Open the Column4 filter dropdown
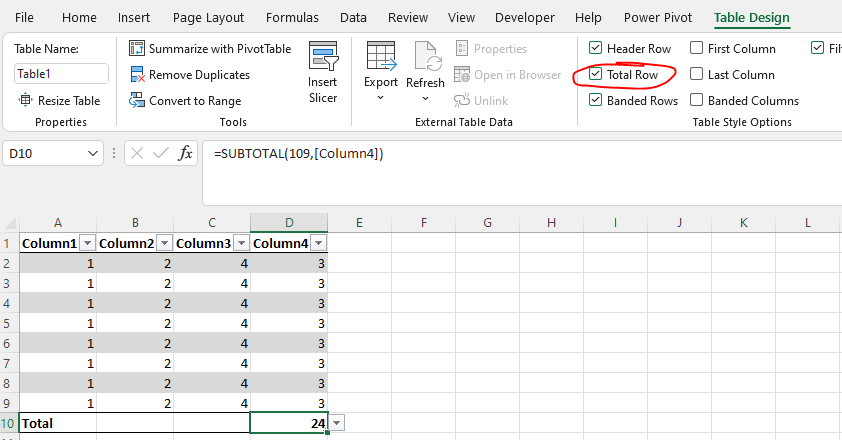This screenshot has height=440, width=842. (x=318, y=243)
